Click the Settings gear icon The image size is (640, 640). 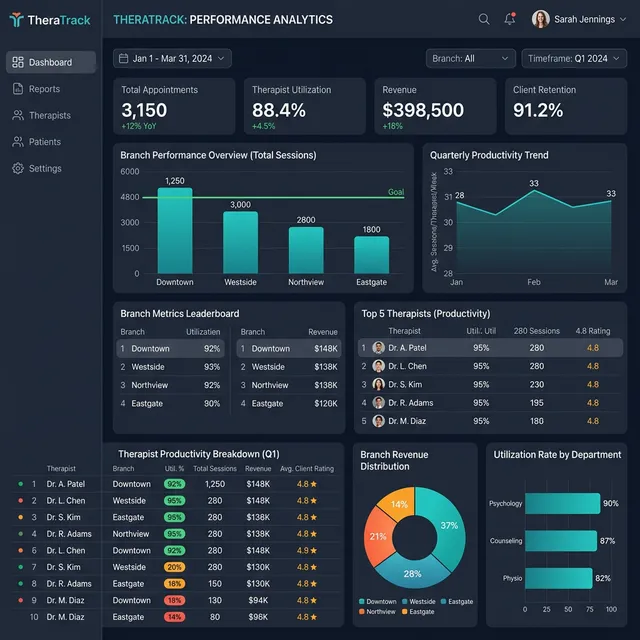tap(18, 168)
